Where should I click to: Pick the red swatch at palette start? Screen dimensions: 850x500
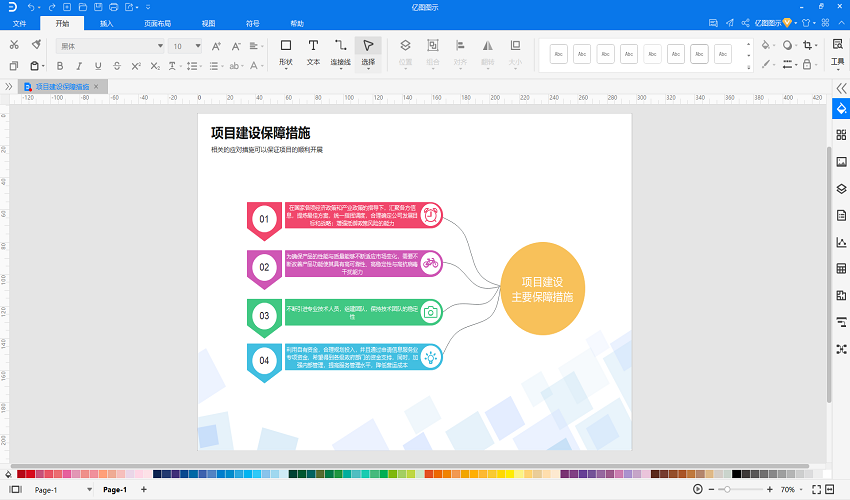pyautogui.click(x=21, y=474)
